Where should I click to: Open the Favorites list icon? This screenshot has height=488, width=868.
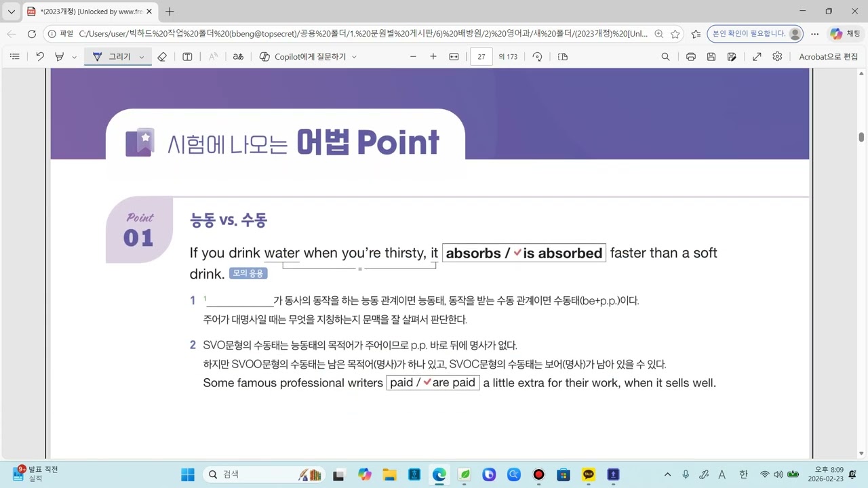696,34
